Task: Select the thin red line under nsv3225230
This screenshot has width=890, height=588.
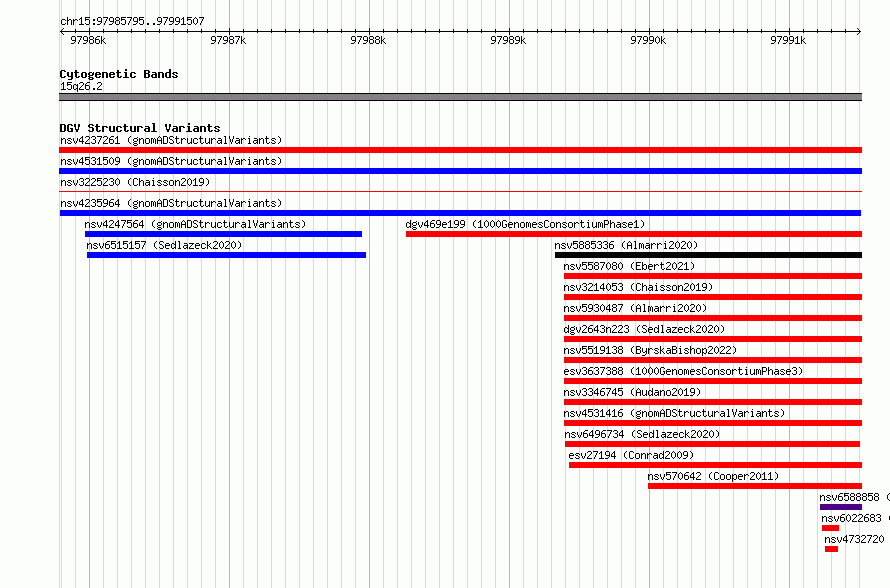Action: (460, 192)
